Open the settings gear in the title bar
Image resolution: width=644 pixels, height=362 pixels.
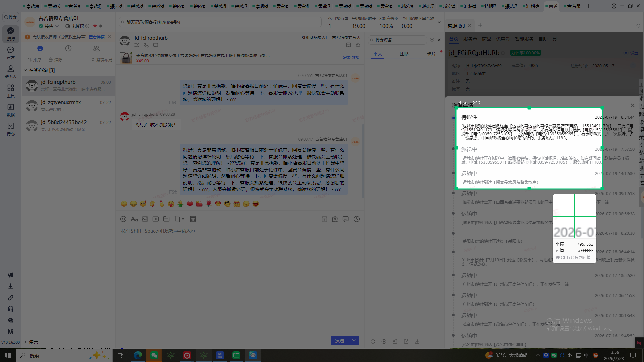pyautogui.click(x=614, y=6)
